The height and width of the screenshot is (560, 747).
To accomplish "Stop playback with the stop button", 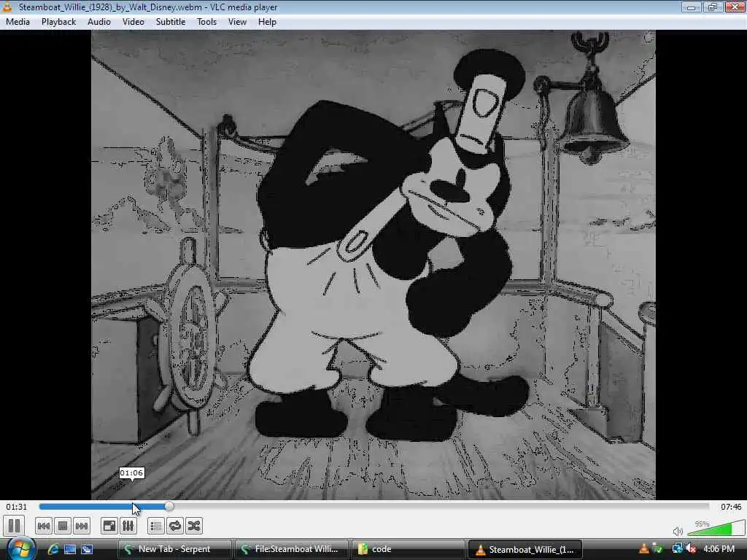I will tap(63, 526).
